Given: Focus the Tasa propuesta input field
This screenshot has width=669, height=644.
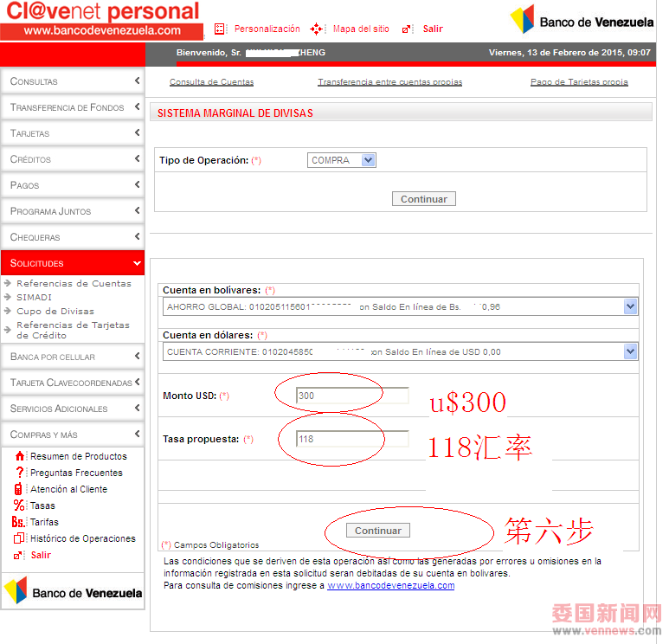Looking at the screenshot, I should coord(352,439).
